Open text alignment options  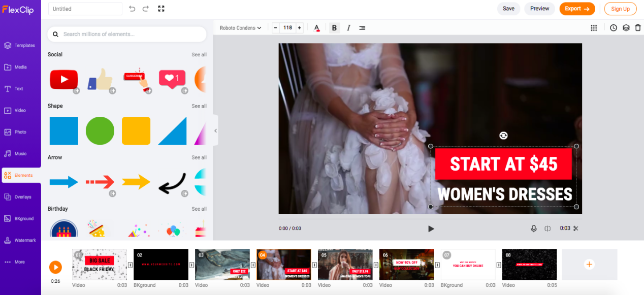(x=362, y=28)
